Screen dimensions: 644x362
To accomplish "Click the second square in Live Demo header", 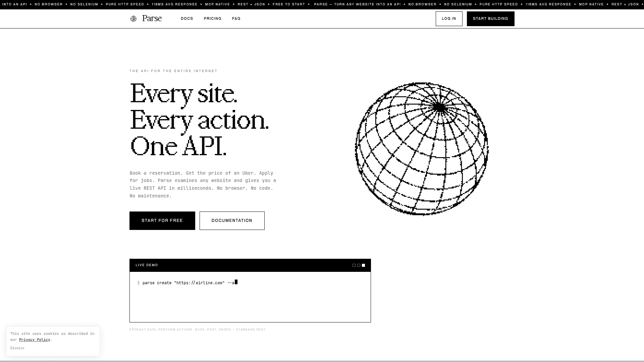I will pos(359,265).
